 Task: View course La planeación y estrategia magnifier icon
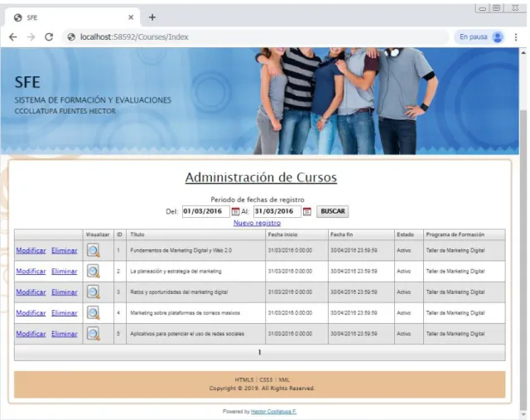click(94, 271)
